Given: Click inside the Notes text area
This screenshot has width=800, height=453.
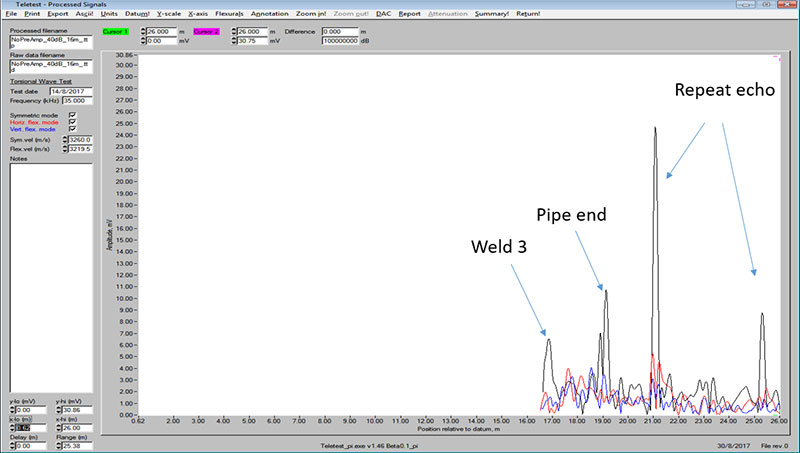Looking at the screenshot, I should (x=51, y=278).
